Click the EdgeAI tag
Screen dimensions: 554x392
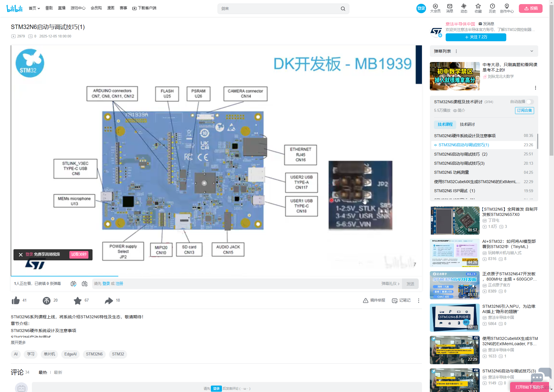click(70, 354)
